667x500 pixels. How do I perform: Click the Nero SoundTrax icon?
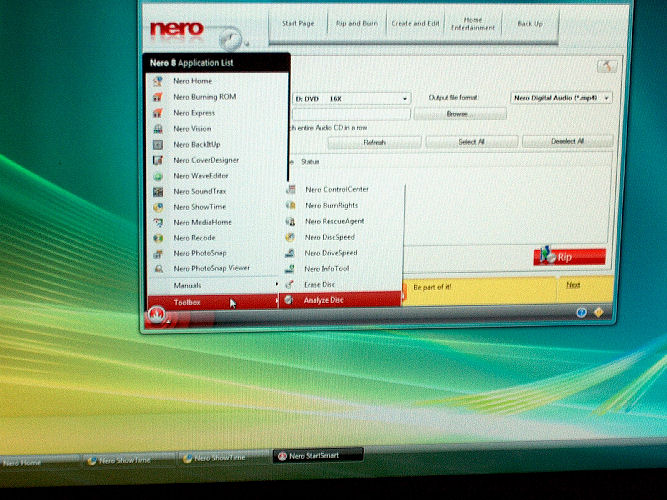click(x=158, y=191)
